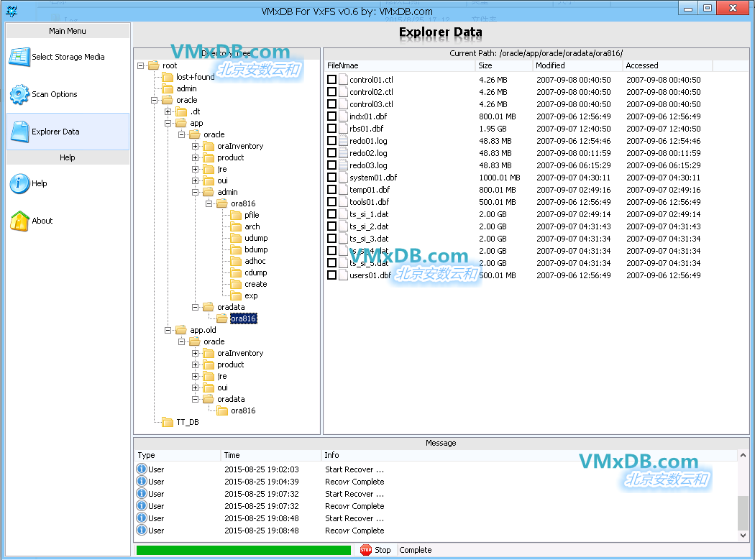Screen dimensions: 755x560
Task: Check the tools01.dbf checkbox
Action: pyautogui.click(x=331, y=202)
